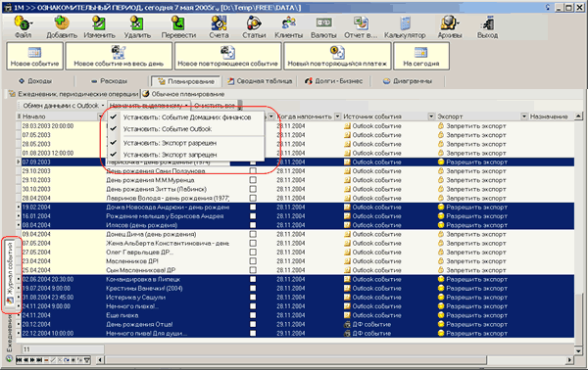The image size is (588, 370).
Task: Click the field showing 11
Action: pyautogui.click(x=63, y=349)
